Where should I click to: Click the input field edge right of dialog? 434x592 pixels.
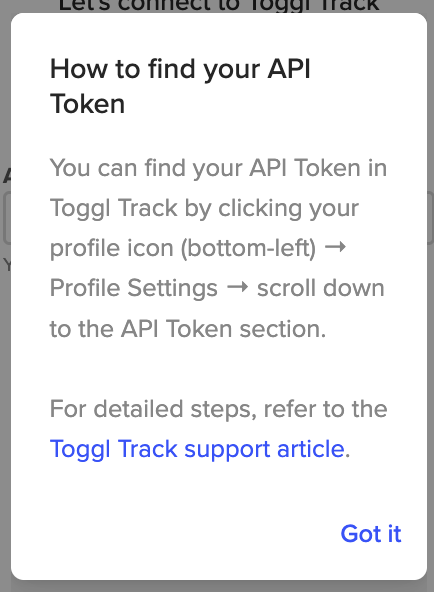pyautogui.click(x=430, y=218)
